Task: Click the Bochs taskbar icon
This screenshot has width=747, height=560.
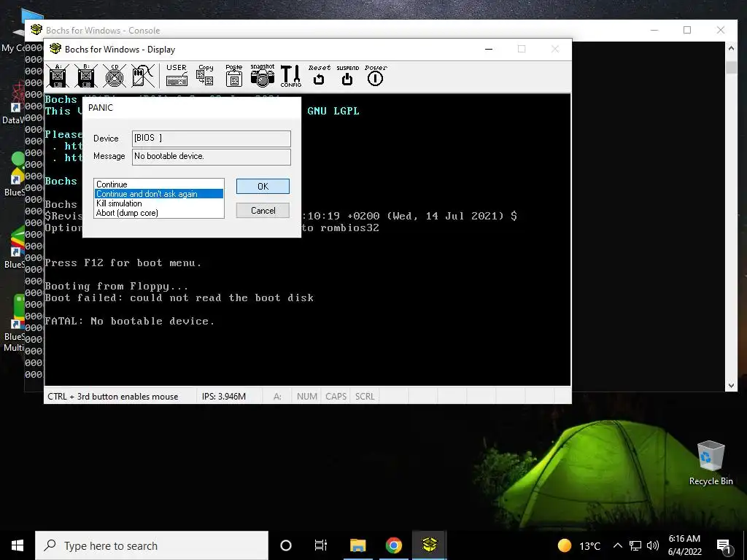Action: coord(429,545)
